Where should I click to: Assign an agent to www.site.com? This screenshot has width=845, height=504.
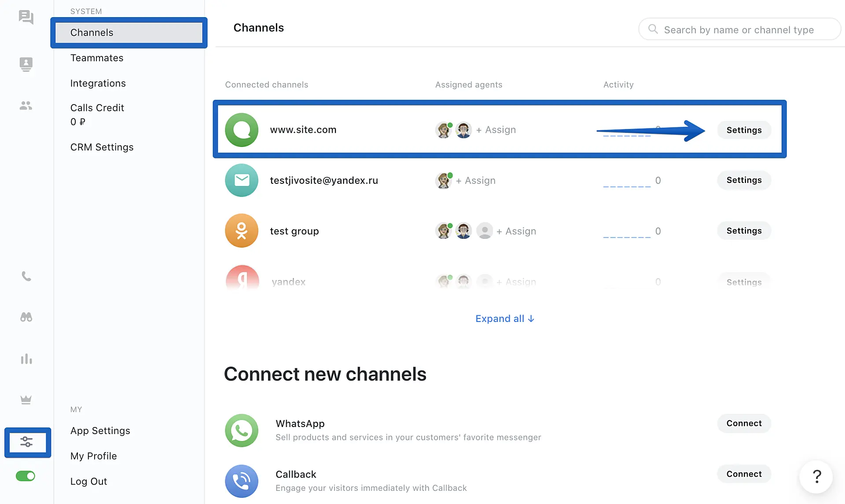coord(496,130)
